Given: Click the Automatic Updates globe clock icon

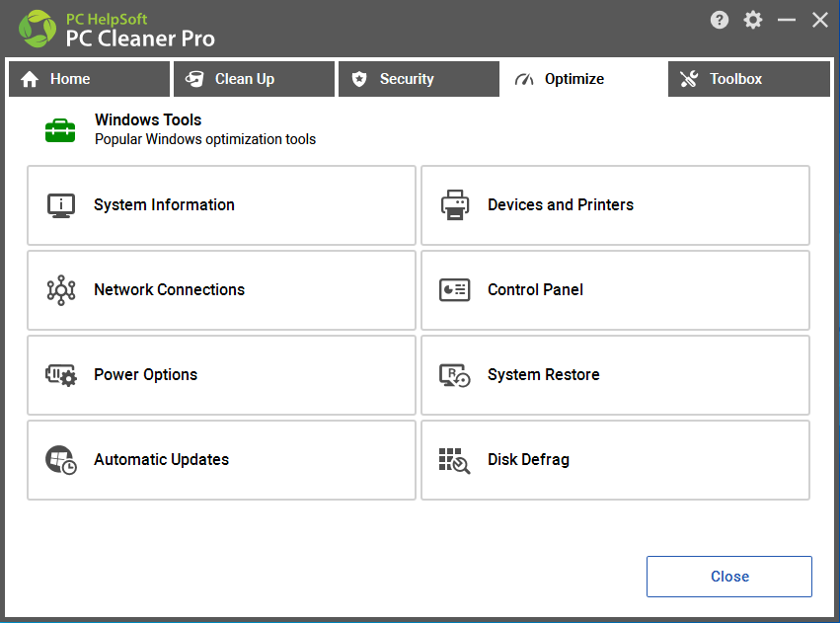Looking at the screenshot, I should (61, 460).
